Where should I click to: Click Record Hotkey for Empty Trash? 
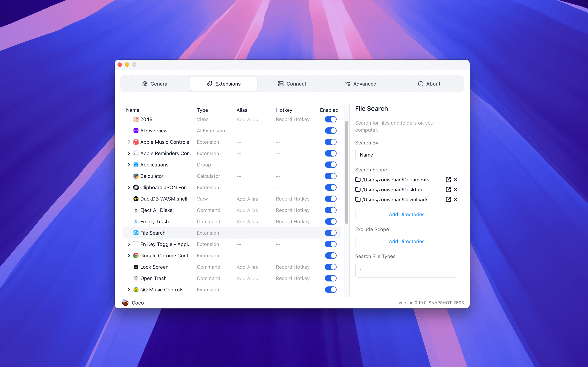(293, 222)
